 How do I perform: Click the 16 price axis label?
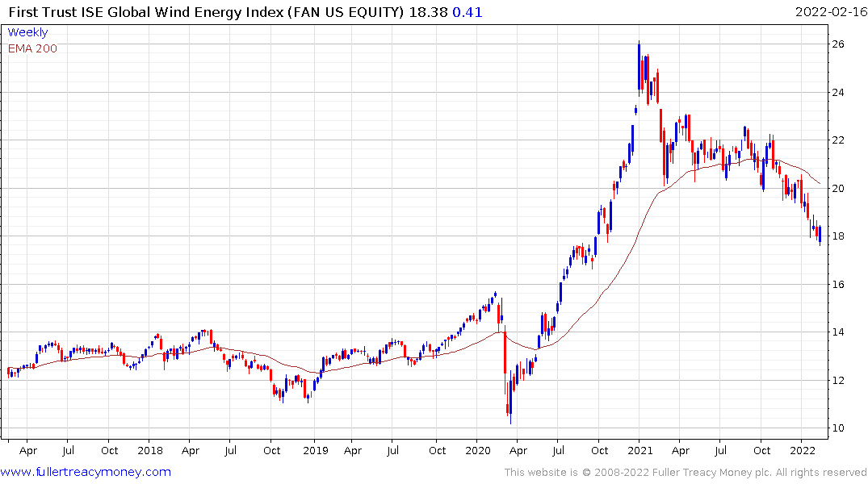[x=838, y=284]
